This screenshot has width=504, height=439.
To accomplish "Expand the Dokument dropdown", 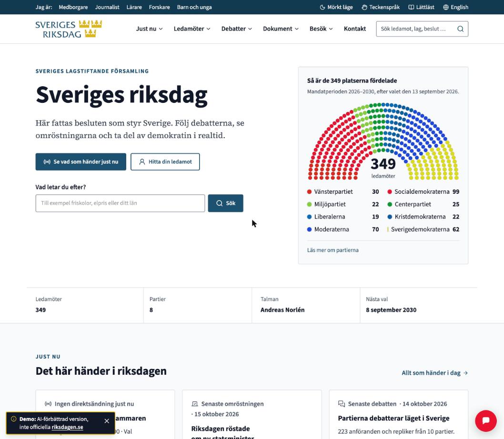I will [x=281, y=29].
